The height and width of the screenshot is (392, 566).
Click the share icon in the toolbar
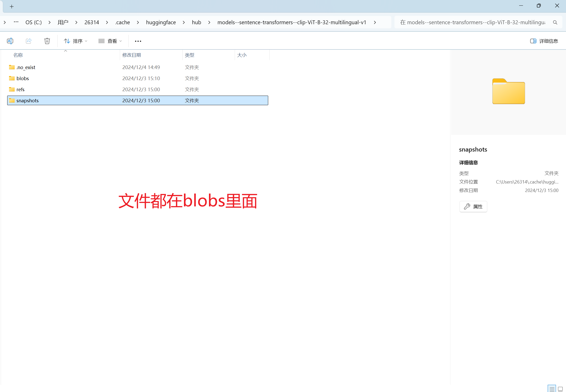[28, 41]
